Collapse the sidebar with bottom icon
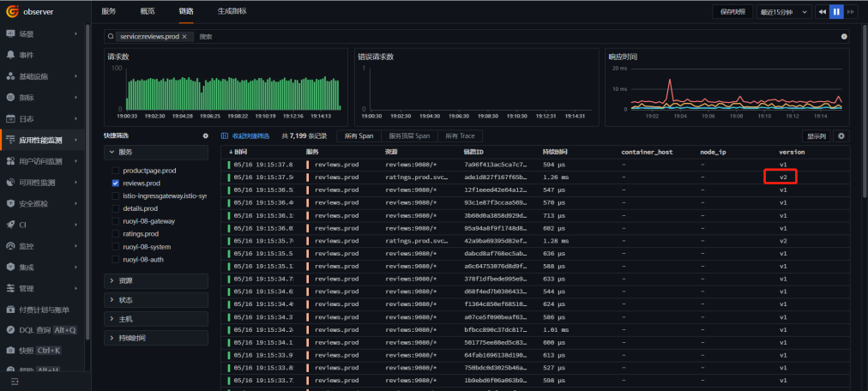 (15, 382)
